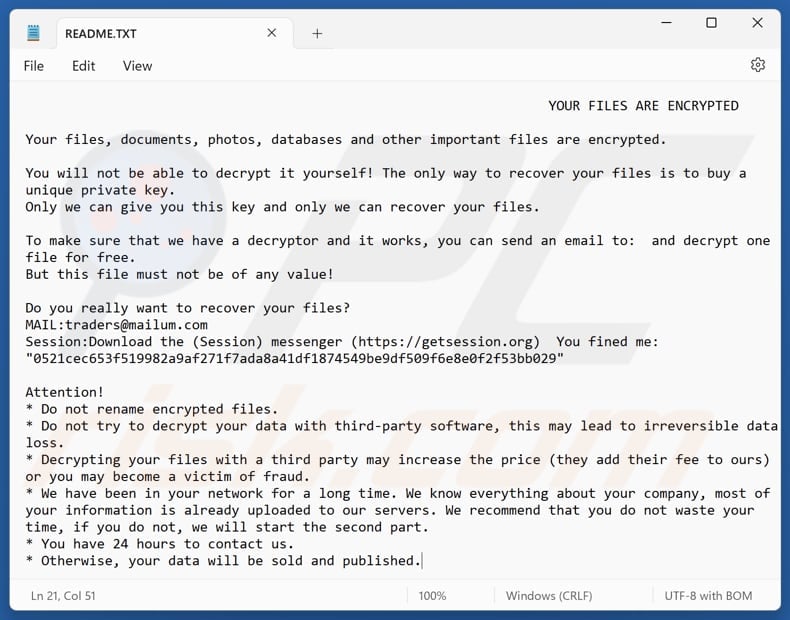790x620 pixels.
Task: Click 'Only we can give you this key' line
Action: click(x=282, y=207)
